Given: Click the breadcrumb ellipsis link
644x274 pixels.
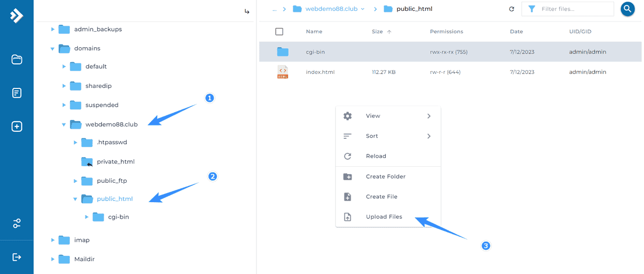Looking at the screenshot, I should click(275, 10).
